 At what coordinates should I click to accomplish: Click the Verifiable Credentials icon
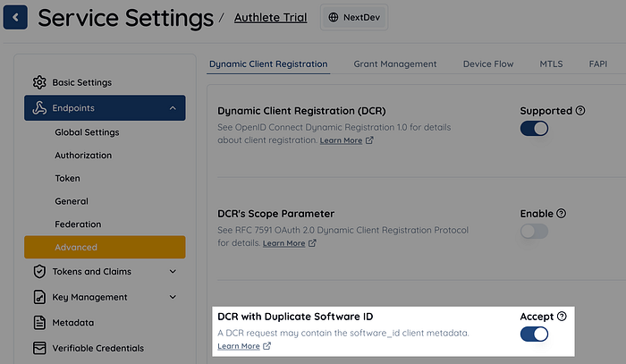click(39, 348)
